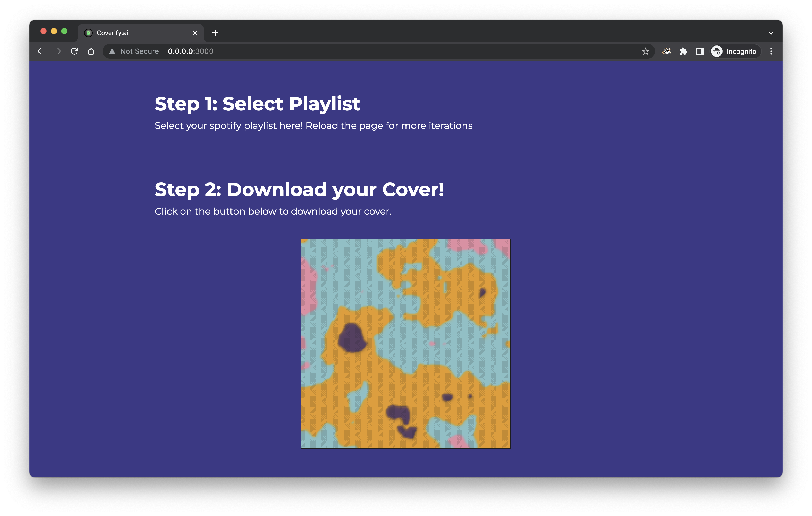Expand the tab search chevron
Viewport: 812px width, 516px height.
click(771, 33)
